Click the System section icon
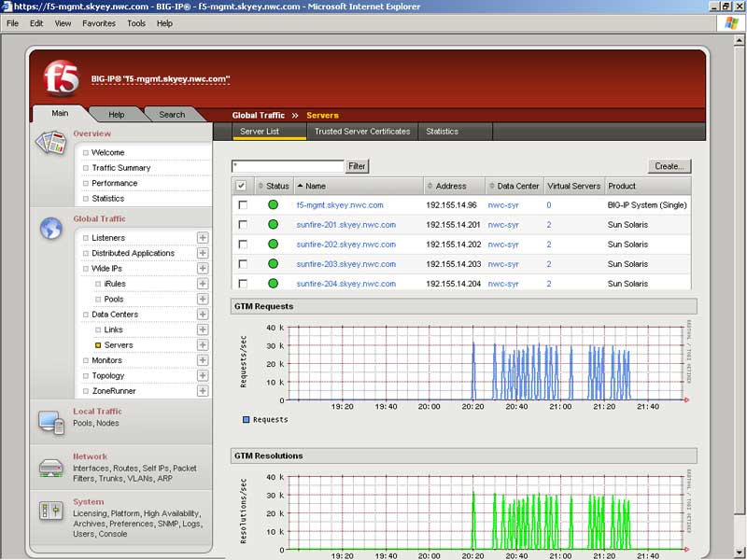 (50, 511)
